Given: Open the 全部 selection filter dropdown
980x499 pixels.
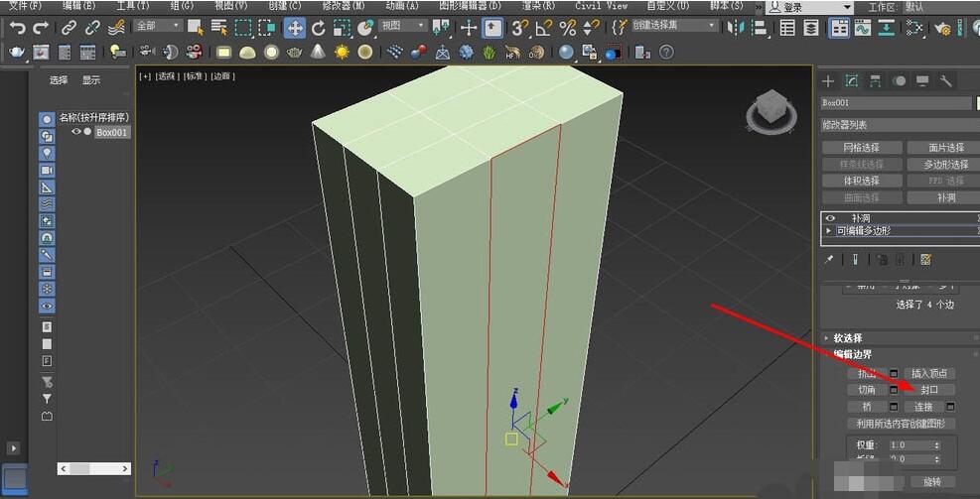Looking at the screenshot, I should click(x=158, y=26).
